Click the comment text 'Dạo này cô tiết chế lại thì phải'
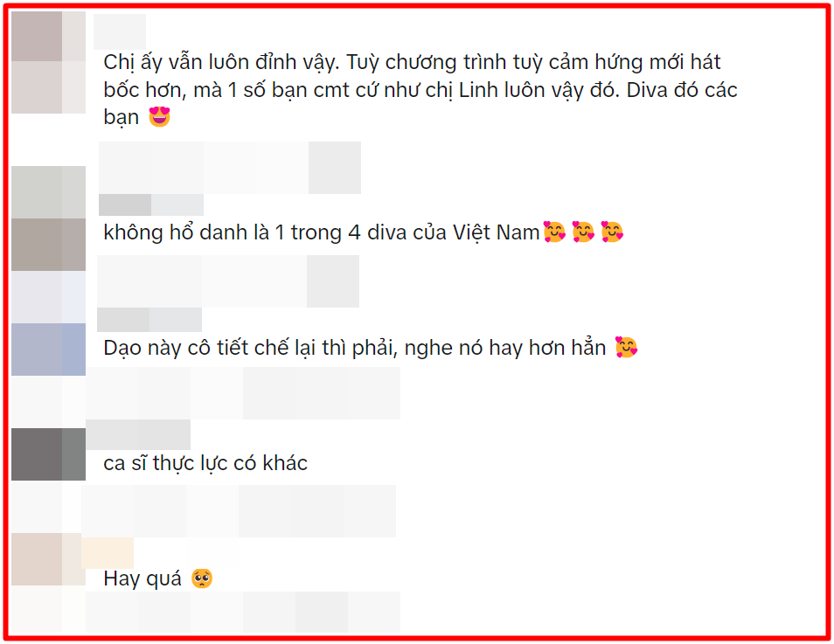834x644 pixels. (x=251, y=348)
